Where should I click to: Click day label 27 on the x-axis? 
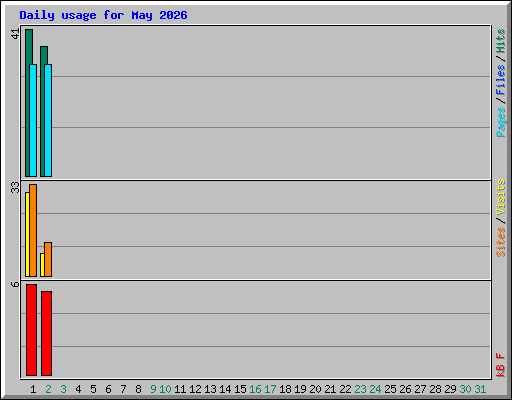click(420, 389)
